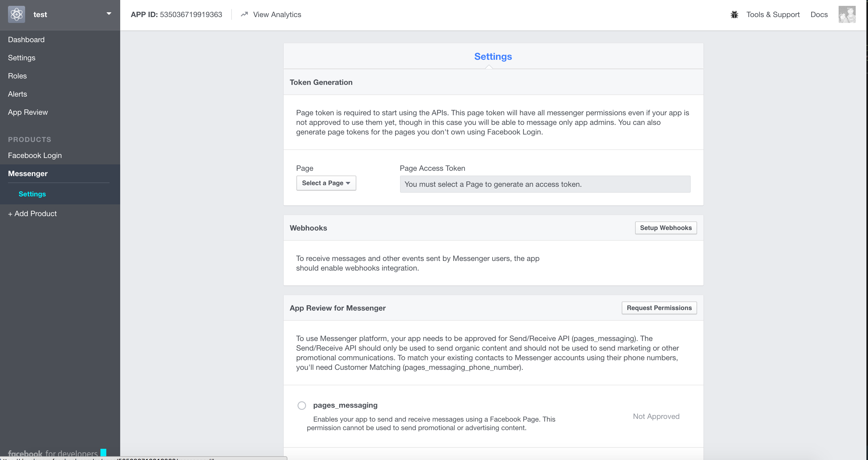Click the View Analytics trend icon
Screen dimensions: 868x460
point(244,14)
